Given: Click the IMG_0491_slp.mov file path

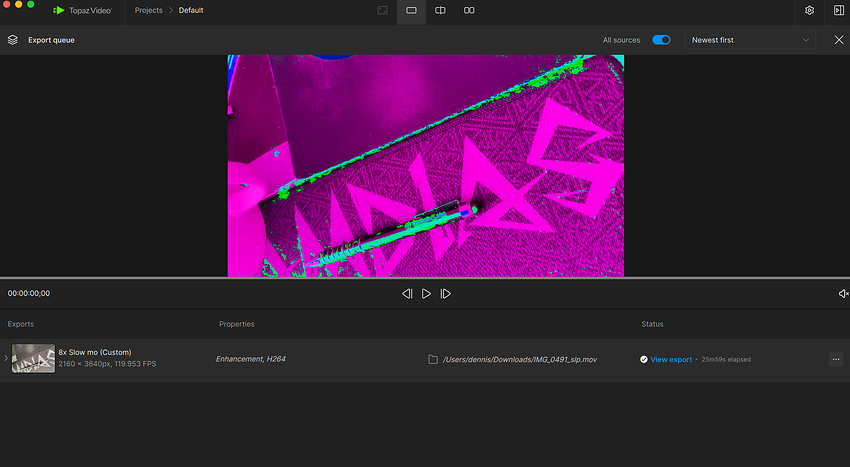Looking at the screenshot, I should (520, 360).
